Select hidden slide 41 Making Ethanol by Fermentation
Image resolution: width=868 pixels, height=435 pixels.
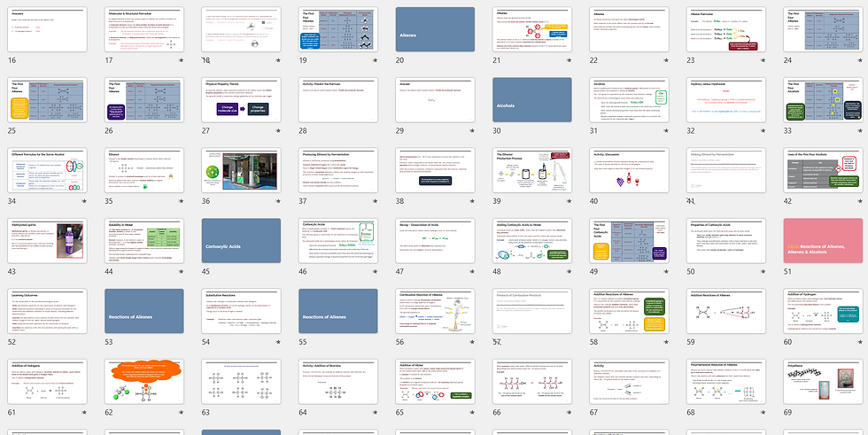[x=726, y=170]
